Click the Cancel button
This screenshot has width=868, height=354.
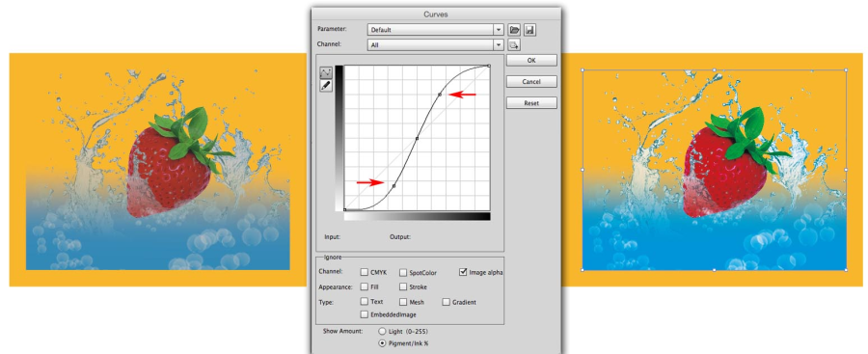point(531,81)
